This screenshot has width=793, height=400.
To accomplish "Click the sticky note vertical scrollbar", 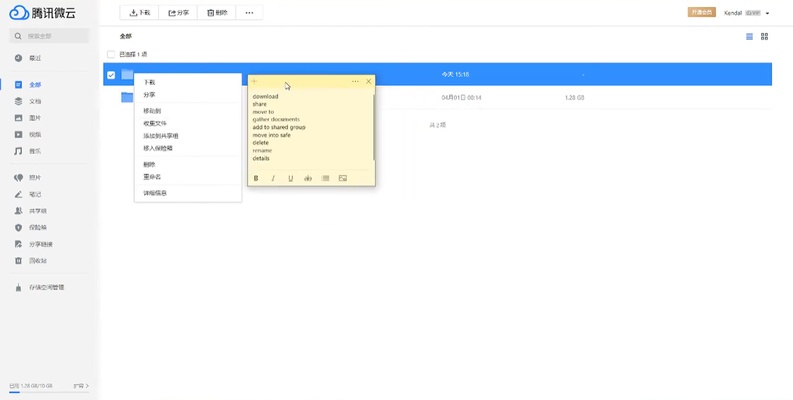I will (374, 126).
